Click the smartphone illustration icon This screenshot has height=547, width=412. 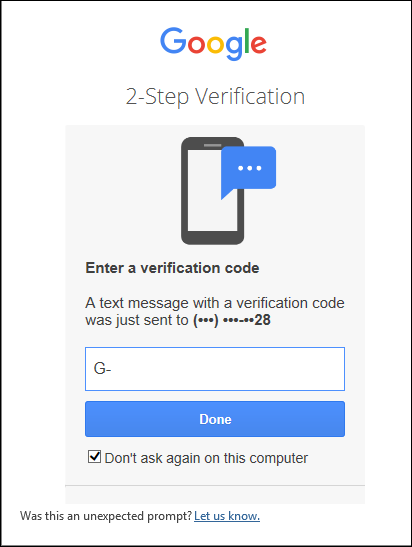click(x=212, y=190)
